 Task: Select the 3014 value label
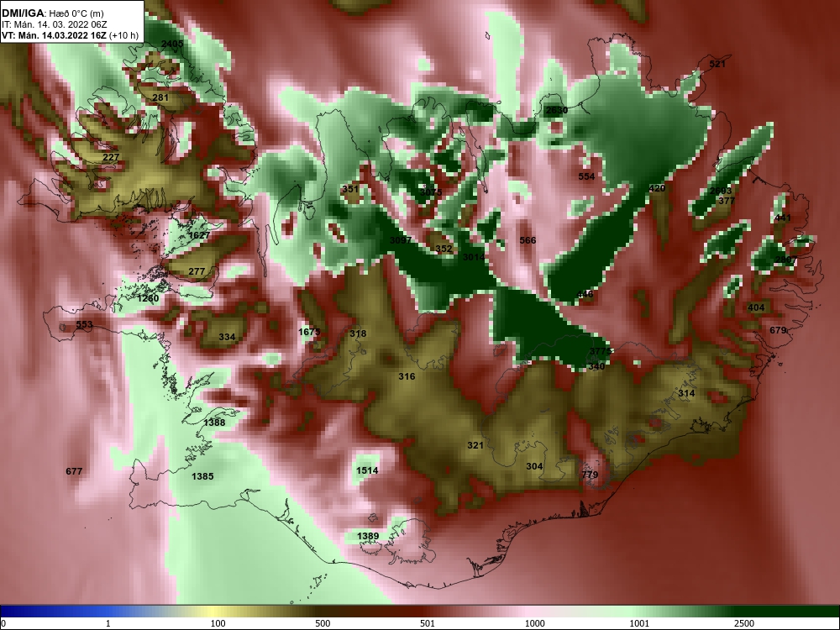474,257
